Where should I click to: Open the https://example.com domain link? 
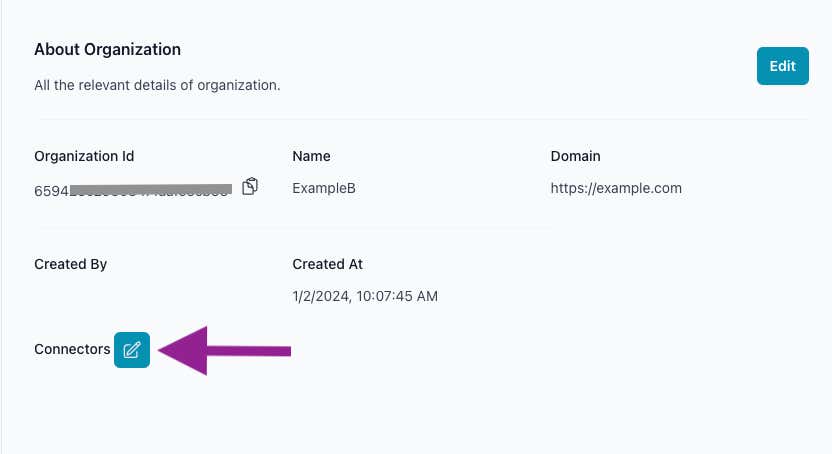(x=616, y=188)
